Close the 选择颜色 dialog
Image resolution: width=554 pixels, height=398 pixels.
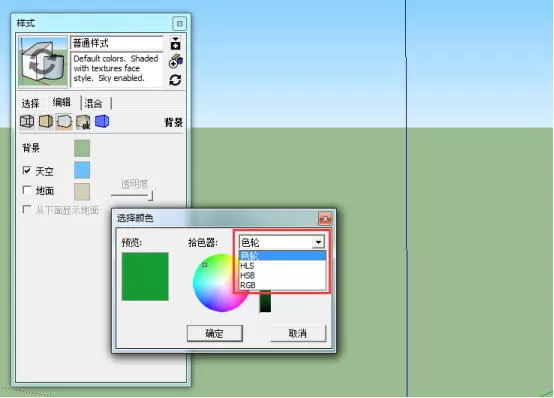[325, 219]
